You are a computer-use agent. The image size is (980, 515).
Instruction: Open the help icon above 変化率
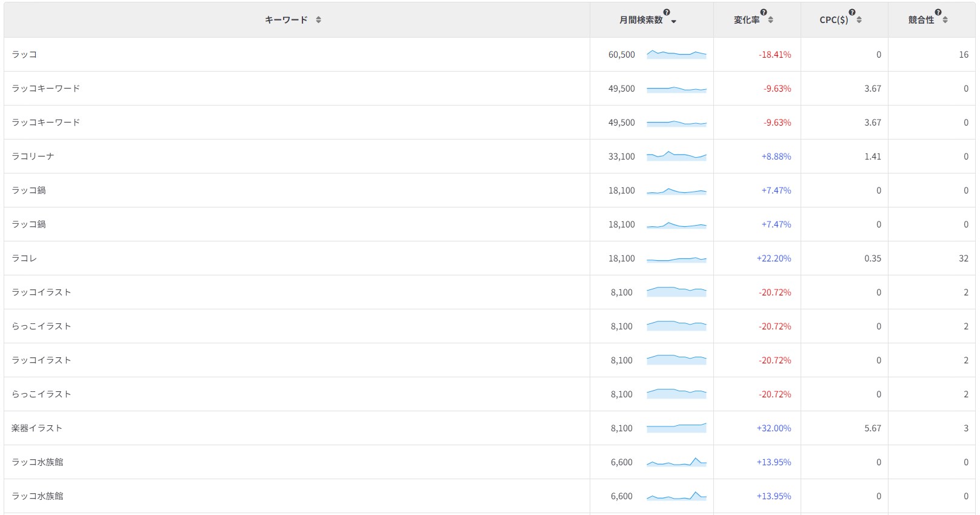764,12
